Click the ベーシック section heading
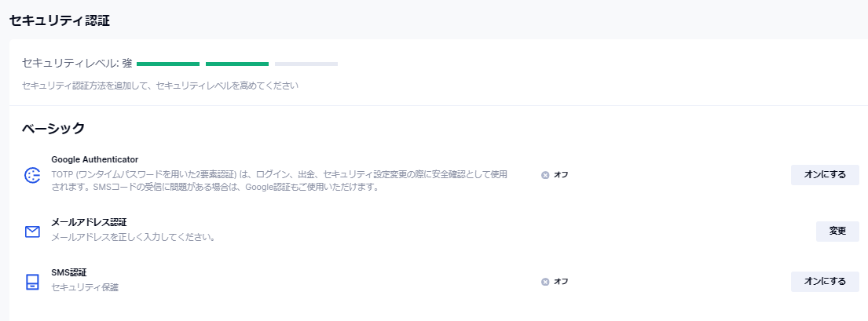 [53, 128]
